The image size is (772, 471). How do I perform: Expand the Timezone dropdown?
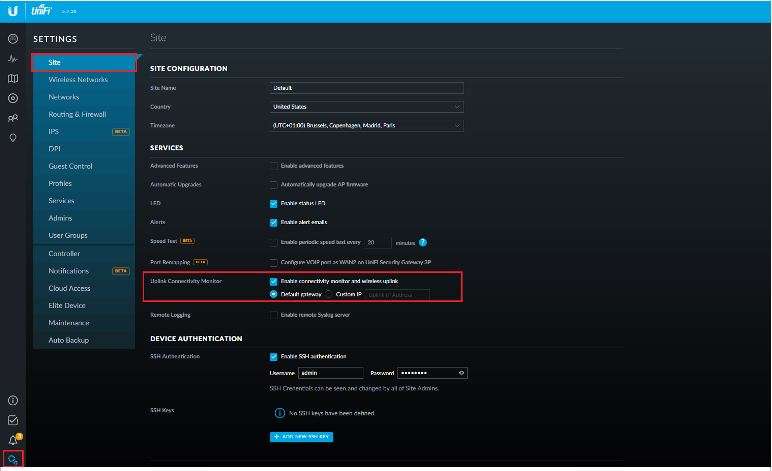(x=367, y=126)
